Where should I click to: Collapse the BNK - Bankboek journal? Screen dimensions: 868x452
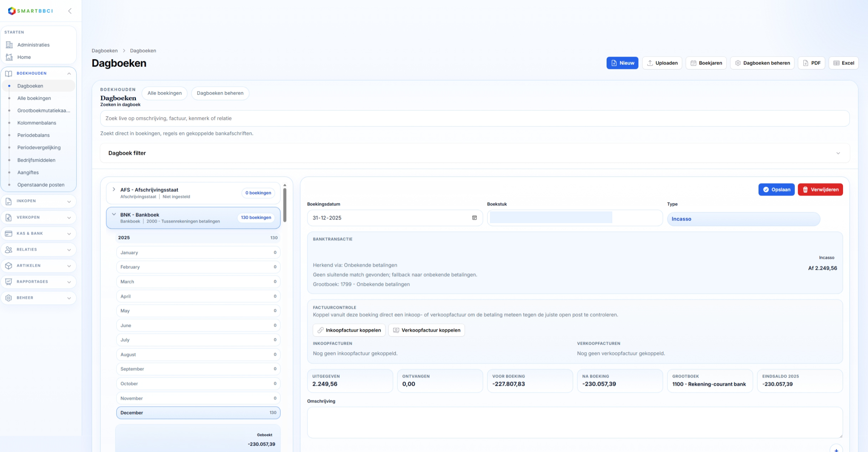pyautogui.click(x=114, y=215)
